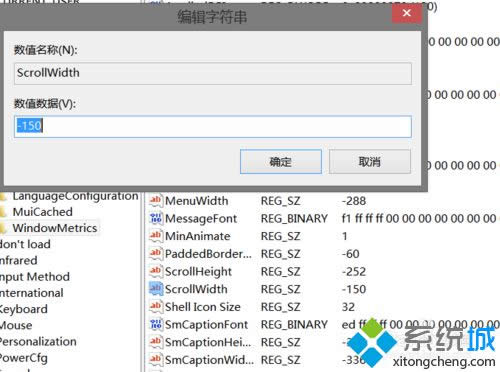Select the MinAnimate entry name
This screenshot has height=372, width=500.
198,236
